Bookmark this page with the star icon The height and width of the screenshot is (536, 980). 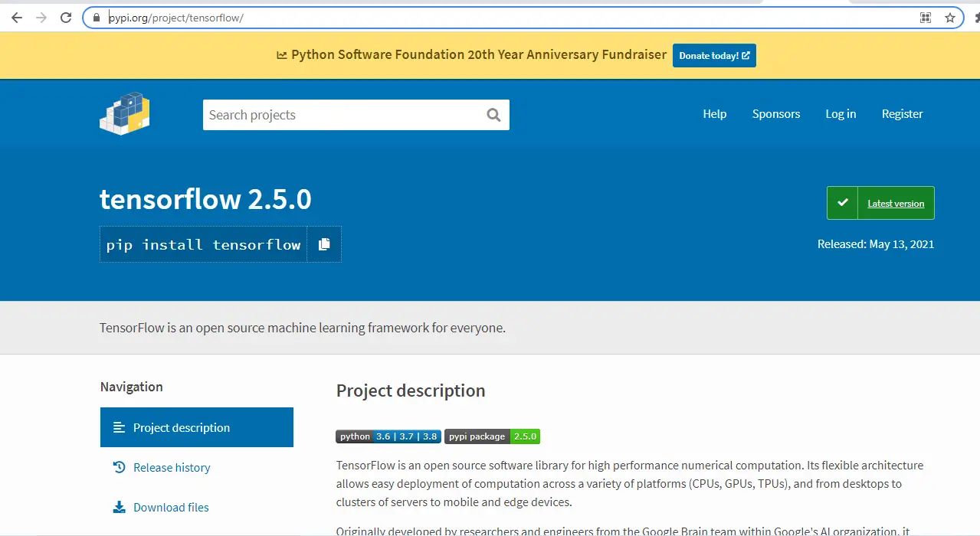point(950,18)
